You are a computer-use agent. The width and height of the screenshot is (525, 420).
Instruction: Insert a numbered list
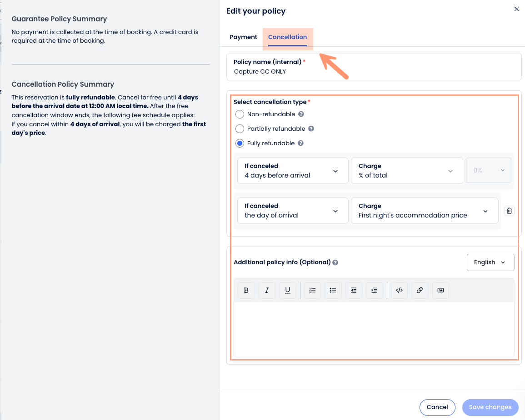(312, 290)
